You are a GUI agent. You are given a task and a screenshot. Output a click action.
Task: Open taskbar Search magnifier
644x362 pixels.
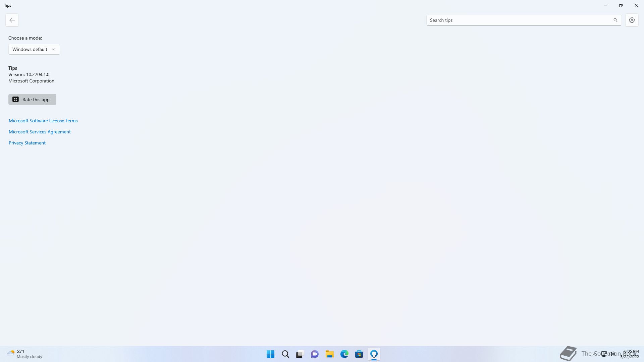pyautogui.click(x=285, y=354)
